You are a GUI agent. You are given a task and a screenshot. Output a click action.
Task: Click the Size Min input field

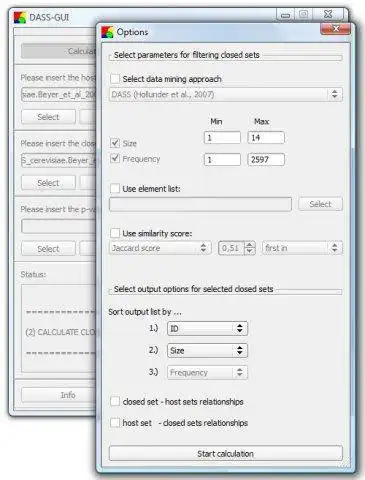pyautogui.click(x=222, y=138)
